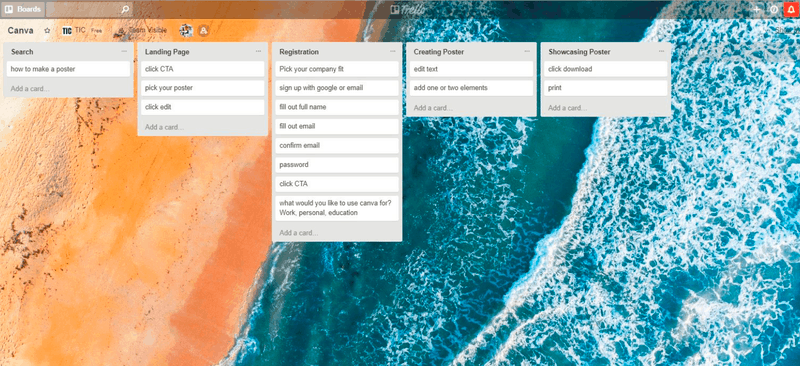Open the 'click download' card
This screenshot has width=800, height=366.
(x=606, y=69)
